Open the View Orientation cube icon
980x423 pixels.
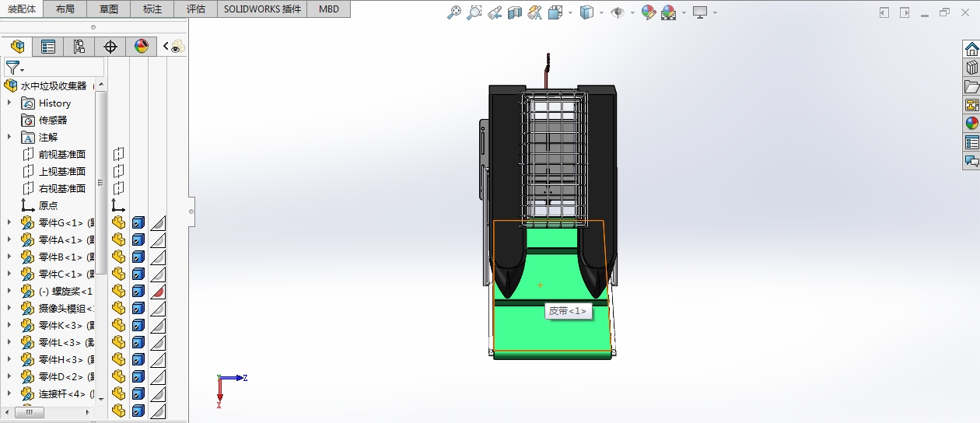pyautogui.click(x=555, y=12)
